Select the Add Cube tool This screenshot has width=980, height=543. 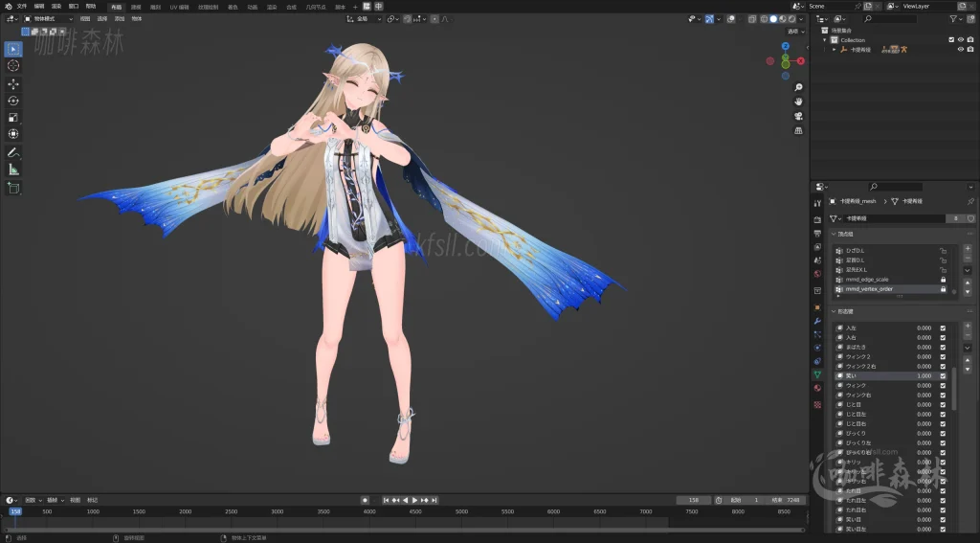[x=13, y=189]
